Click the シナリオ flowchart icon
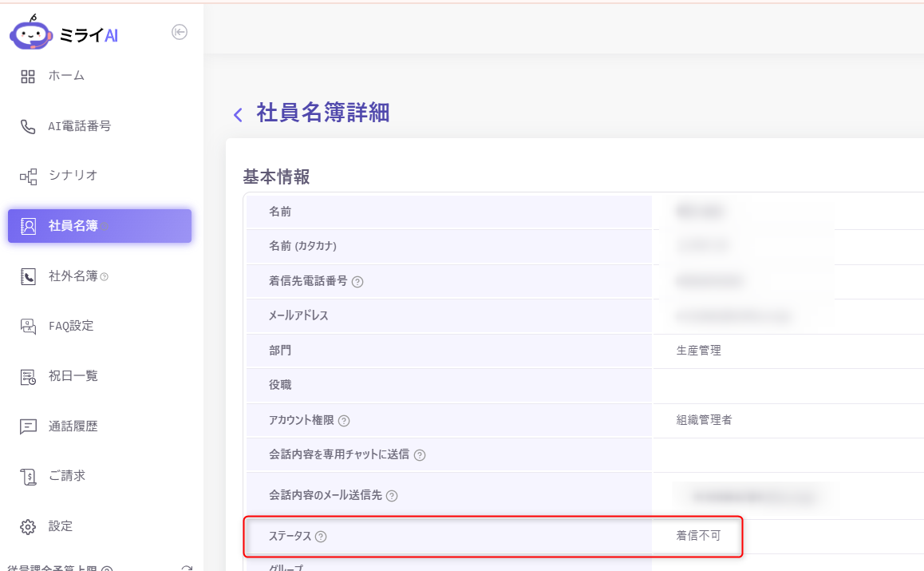Viewport: 924px width, 571px height. pyautogui.click(x=28, y=176)
